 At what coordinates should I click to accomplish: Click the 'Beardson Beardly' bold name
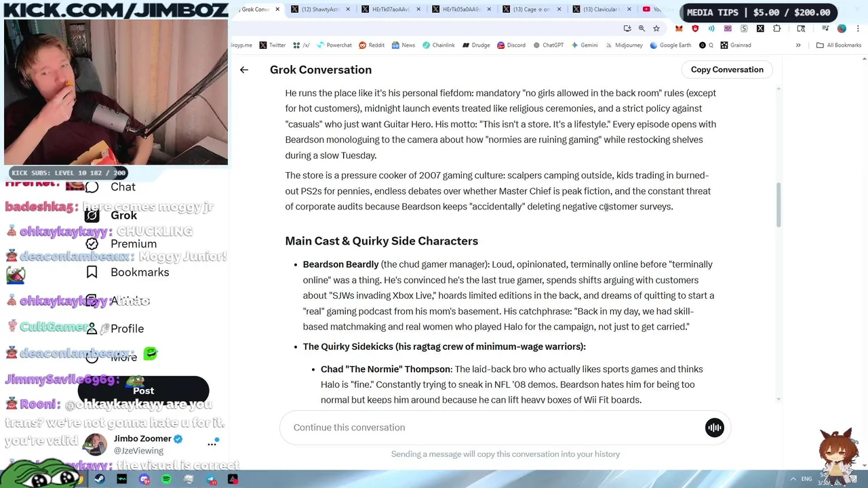(341, 264)
